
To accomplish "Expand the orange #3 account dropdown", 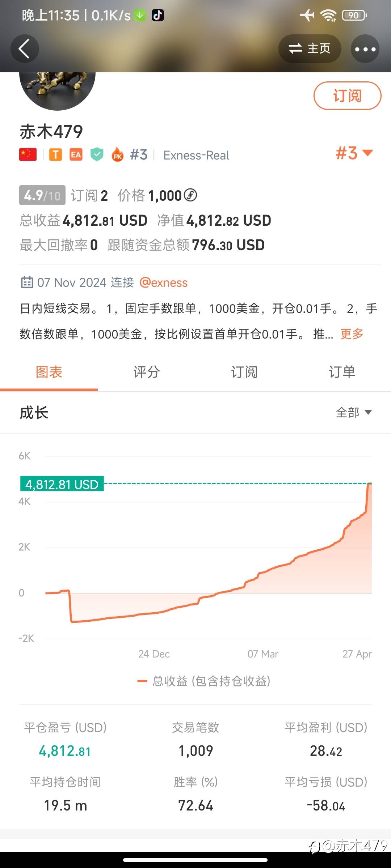I will [354, 153].
